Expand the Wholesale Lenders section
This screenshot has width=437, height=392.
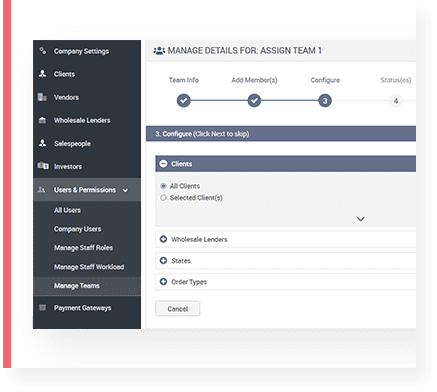286,239
